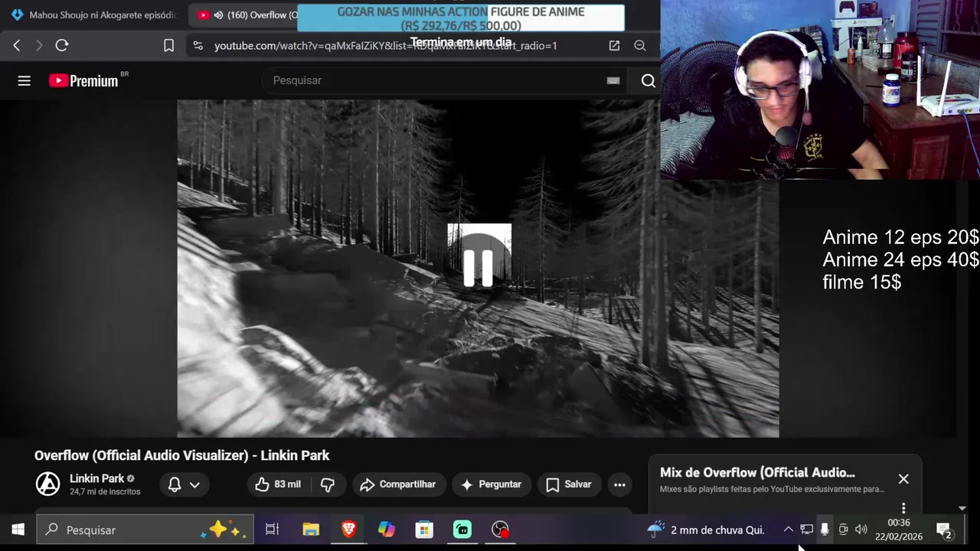Click the Mix de Overflow playlist title
The width and height of the screenshot is (980, 551).
tap(757, 473)
